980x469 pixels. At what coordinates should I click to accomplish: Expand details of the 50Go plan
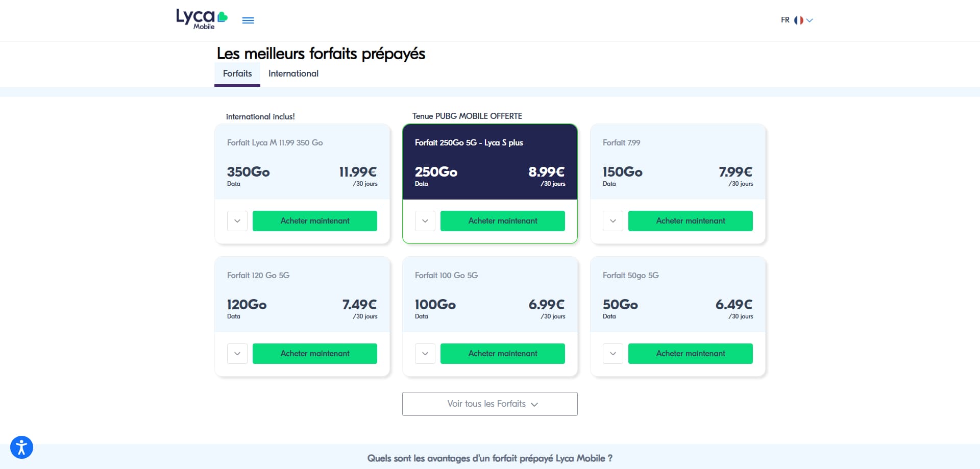pos(613,354)
